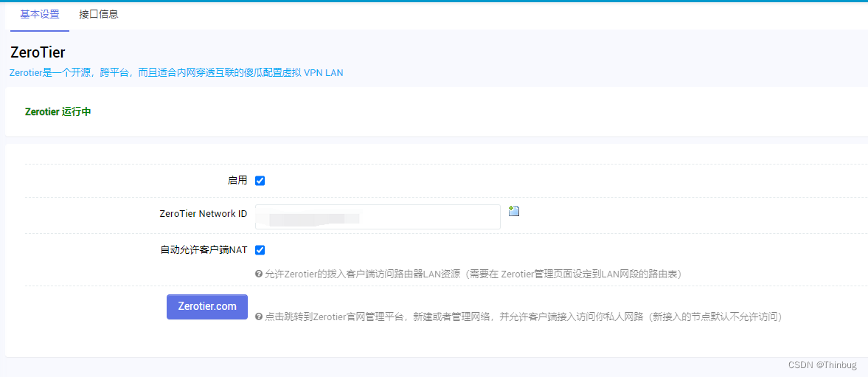Viewport: 868px width, 377px height.
Task: Click the add icon beside Network ID
Action: click(x=514, y=211)
